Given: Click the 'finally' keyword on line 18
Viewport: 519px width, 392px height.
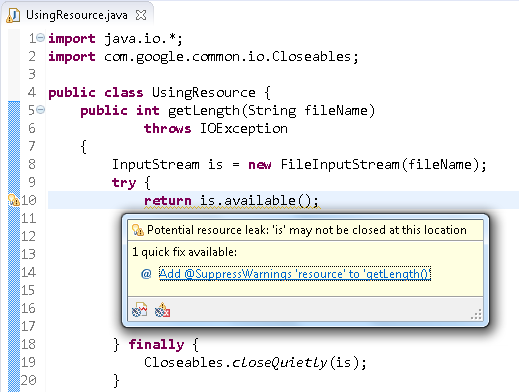Looking at the screenshot, I should 156,344.
